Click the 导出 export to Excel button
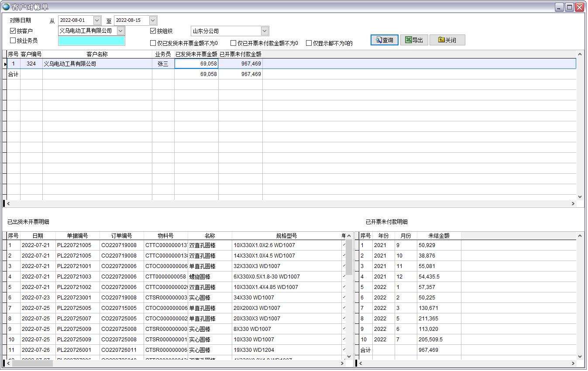588x371 pixels. click(x=414, y=40)
